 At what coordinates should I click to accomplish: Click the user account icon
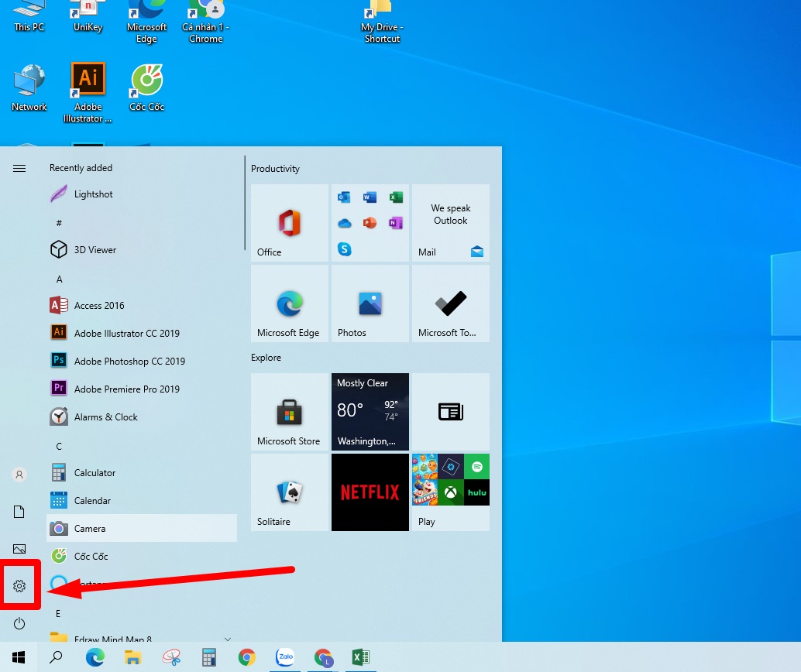click(x=20, y=475)
